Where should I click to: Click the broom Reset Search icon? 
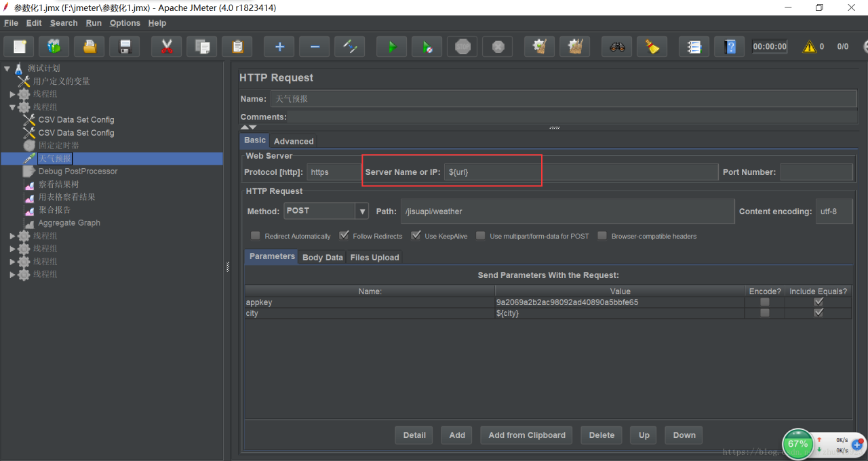pyautogui.click(x=652, y=47)
